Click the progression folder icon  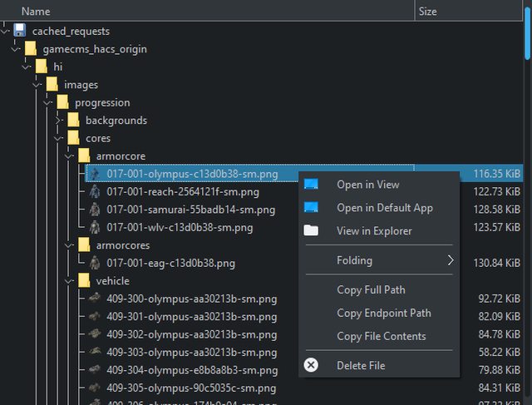pos(63,102)
